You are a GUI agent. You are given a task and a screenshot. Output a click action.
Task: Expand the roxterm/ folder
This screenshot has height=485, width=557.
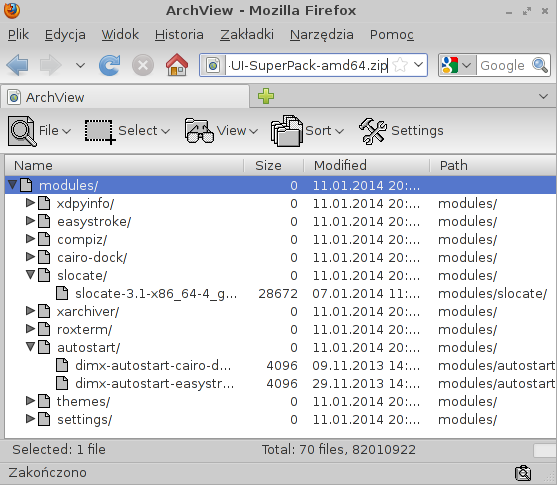(30, 329)
